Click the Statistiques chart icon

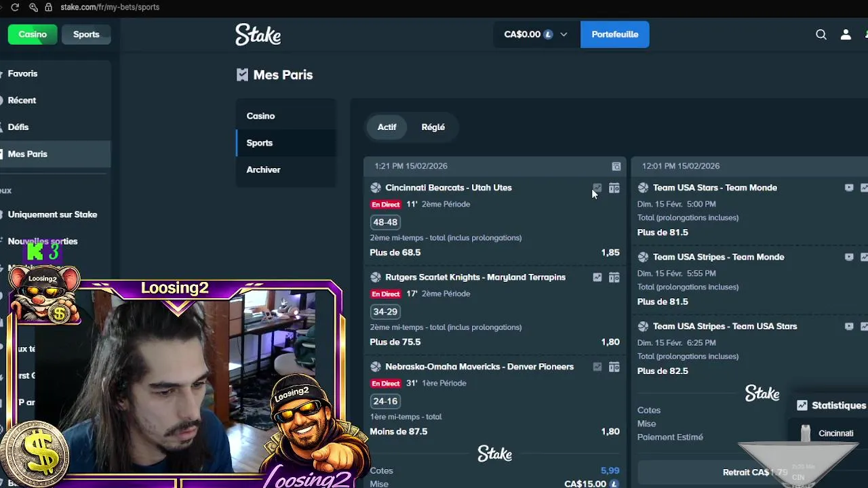point(802,405)
